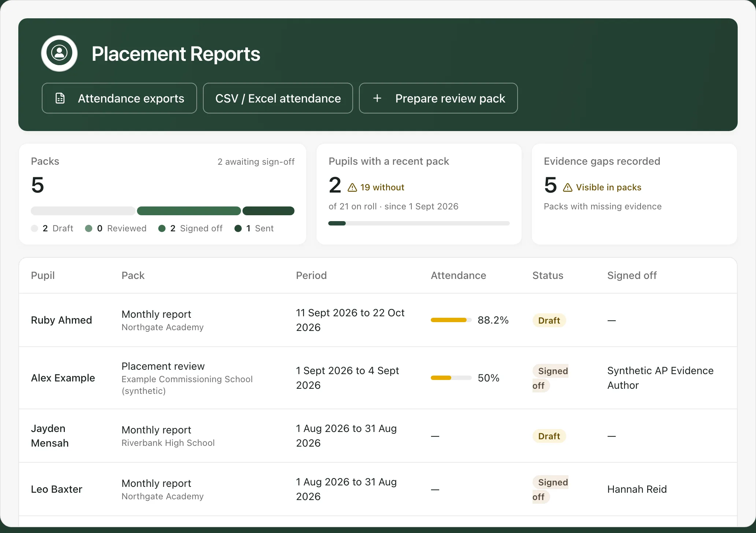
Task: Start Prepare review pack
Action: 438,98
